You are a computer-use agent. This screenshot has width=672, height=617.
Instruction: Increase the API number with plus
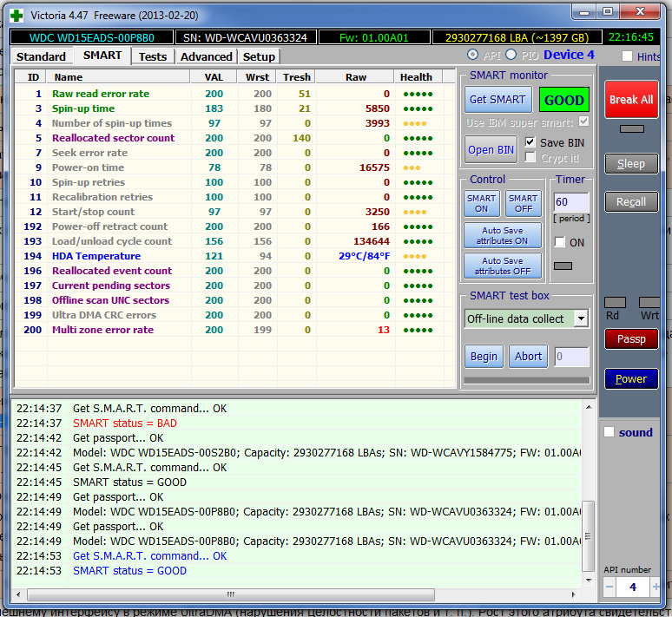pos(655,587)
